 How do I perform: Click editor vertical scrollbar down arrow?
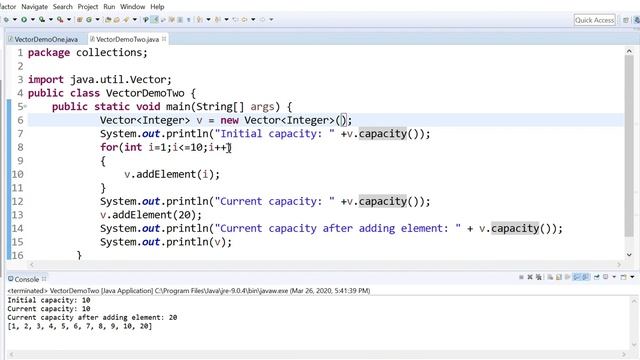pyautogui.click(x=629, y=255)
